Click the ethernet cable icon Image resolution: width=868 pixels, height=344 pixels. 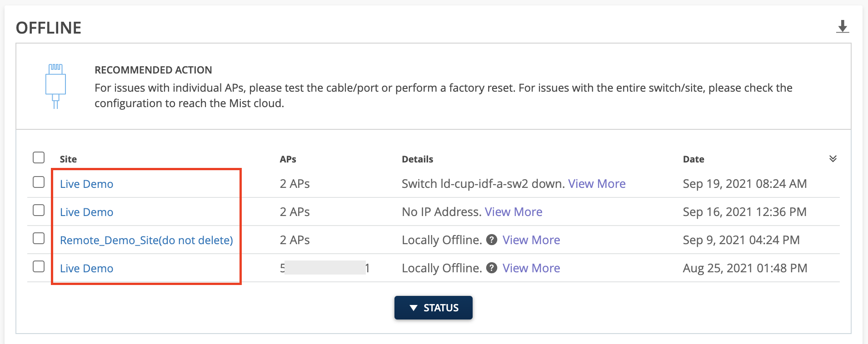(55, 86)
